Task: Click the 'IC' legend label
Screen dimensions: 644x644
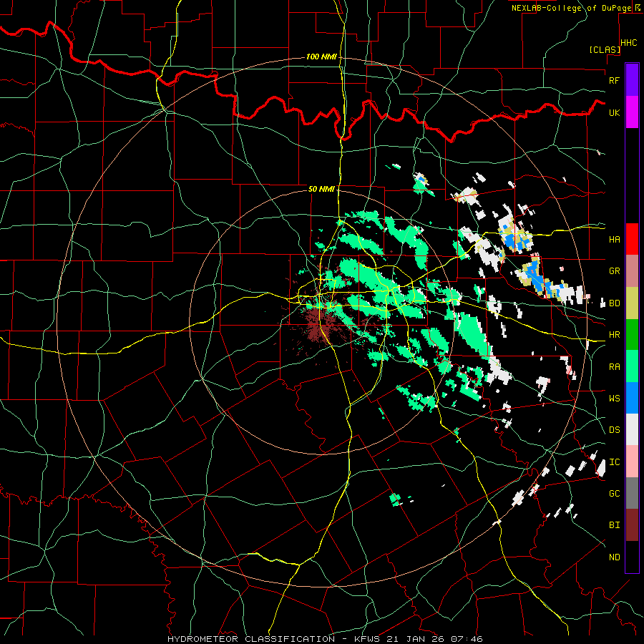Action: coord(614,462)
